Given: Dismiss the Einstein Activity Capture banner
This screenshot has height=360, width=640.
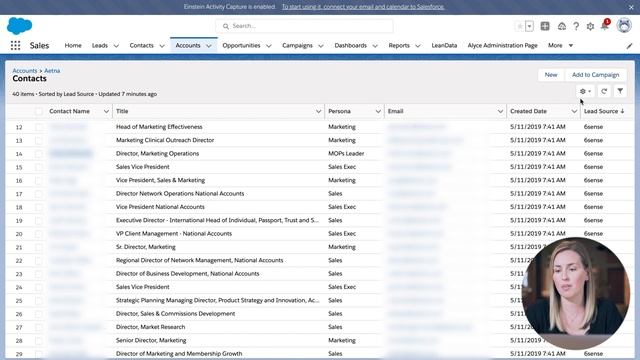Looking at the screenshot, I should (x=631, y=7).
